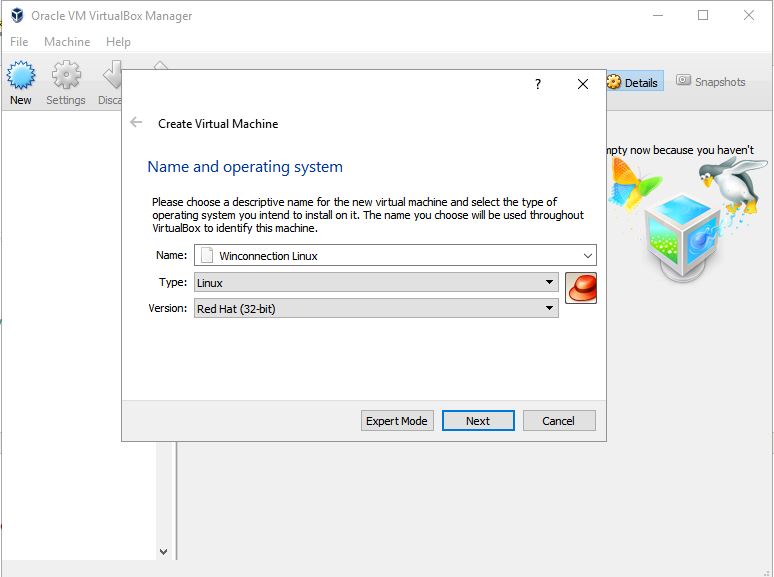Click the Name input with Winconnection Linux

pyautogui.click(x=395, y=255)
